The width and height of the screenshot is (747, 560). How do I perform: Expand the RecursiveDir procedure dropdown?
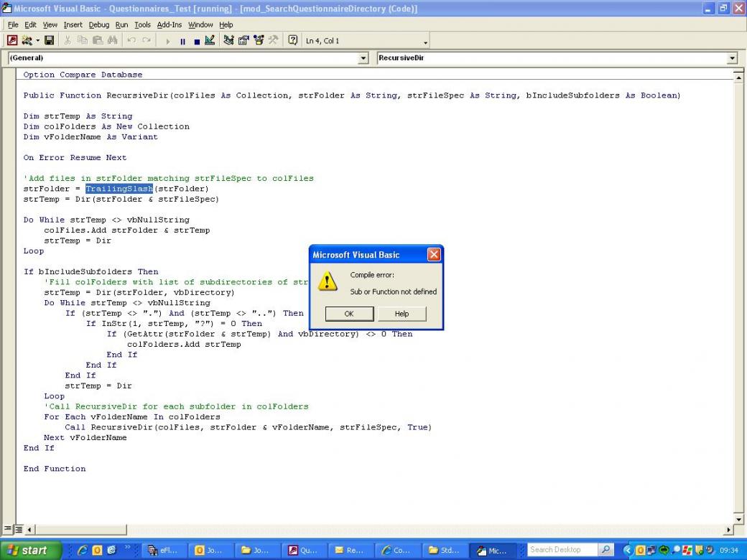732,58
